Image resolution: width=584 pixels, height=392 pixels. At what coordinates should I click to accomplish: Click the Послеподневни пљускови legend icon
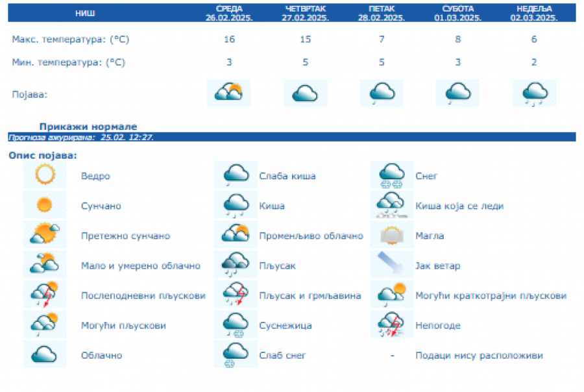click(45, 295)
